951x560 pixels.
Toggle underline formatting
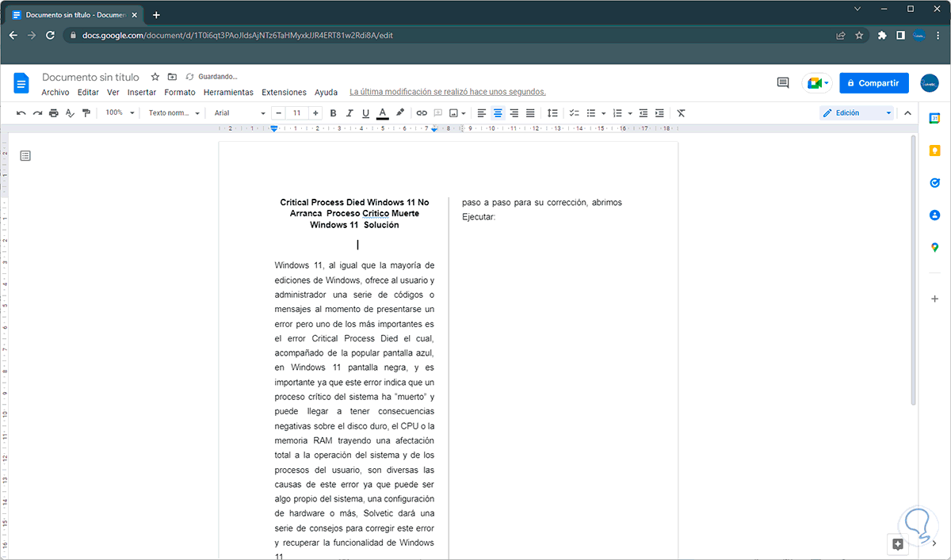click(365, 113)
